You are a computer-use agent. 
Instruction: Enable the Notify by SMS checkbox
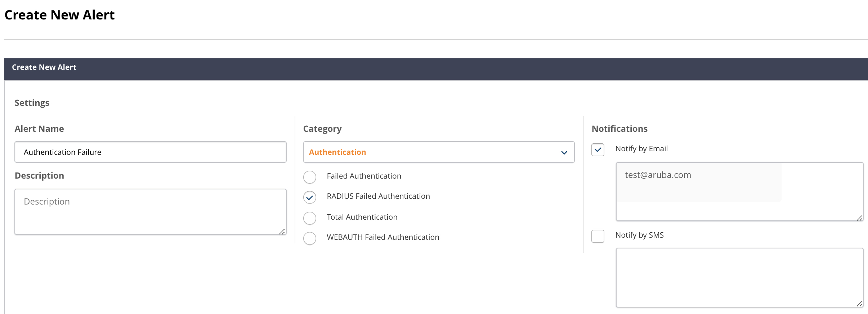[x=598, y=236]
